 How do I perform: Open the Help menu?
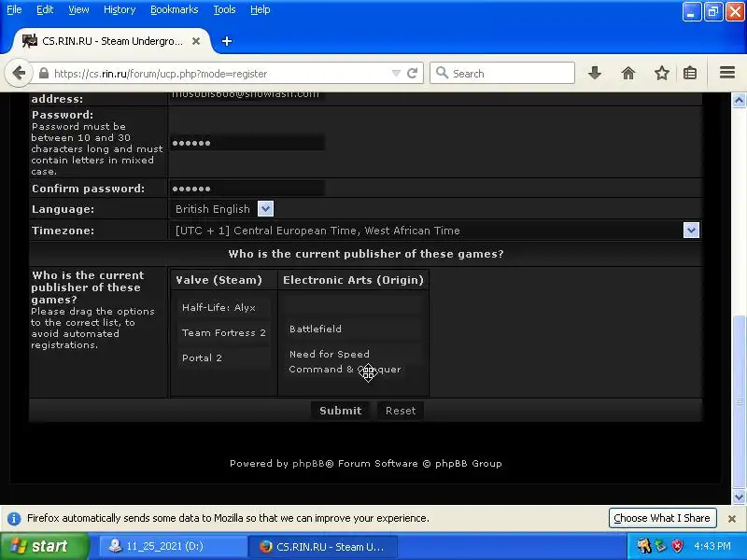coord(261,9)
